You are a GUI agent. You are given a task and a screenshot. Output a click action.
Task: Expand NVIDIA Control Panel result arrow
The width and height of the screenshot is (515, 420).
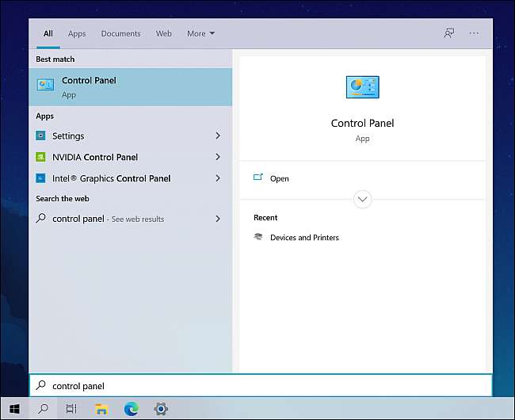point(218,157)
